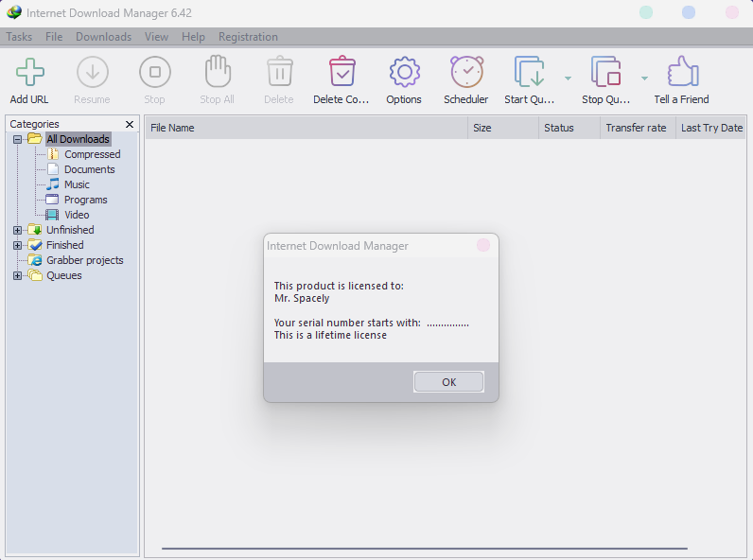Click "This product is licensed to:" text
Viewport: 753px width, 560px height.
pos(339,286)
